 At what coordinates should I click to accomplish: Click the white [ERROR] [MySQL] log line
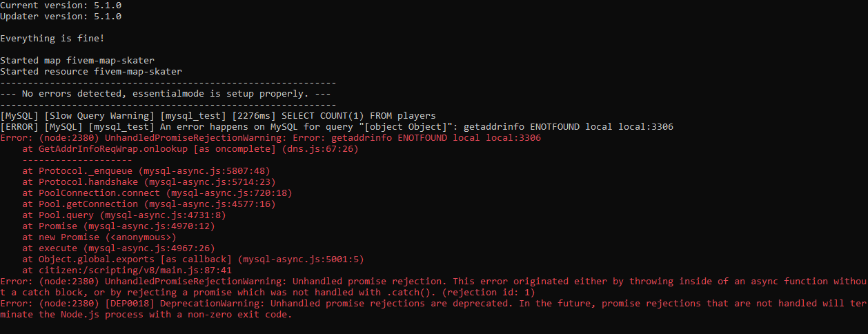pos(337,127)
